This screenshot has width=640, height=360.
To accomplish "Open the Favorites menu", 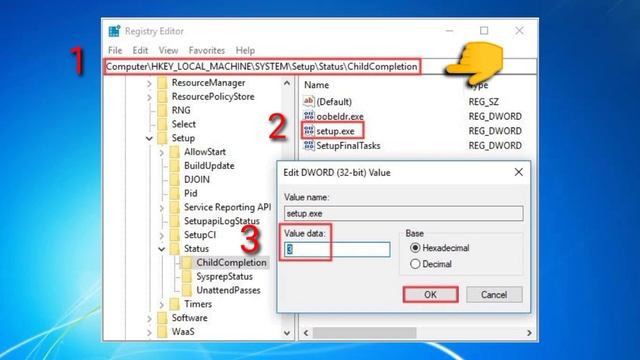I will 207,50.
